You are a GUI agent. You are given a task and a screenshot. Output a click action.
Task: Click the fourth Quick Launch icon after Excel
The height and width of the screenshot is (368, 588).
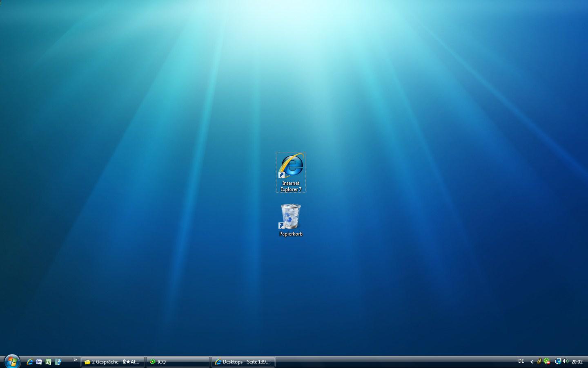(58, 362)
